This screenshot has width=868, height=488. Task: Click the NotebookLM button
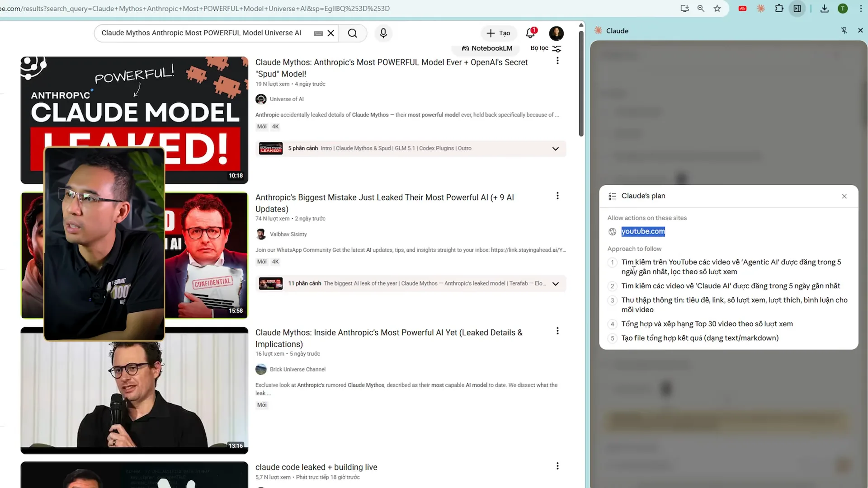tap(487, 48)
